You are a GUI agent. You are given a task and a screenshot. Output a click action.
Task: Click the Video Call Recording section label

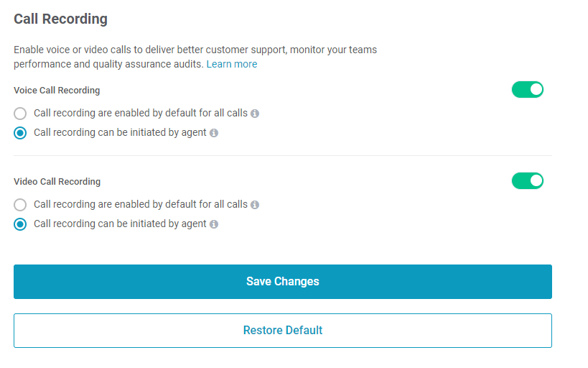57,182
